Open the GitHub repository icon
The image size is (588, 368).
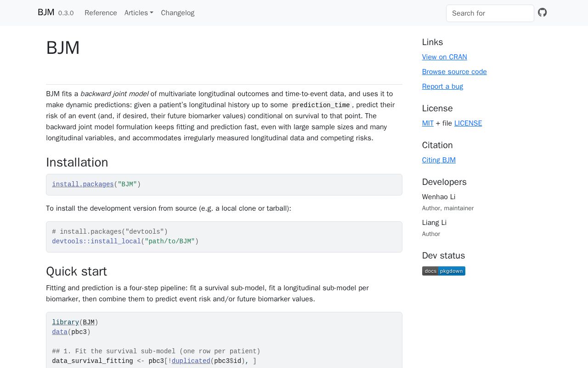pos(543,12)
